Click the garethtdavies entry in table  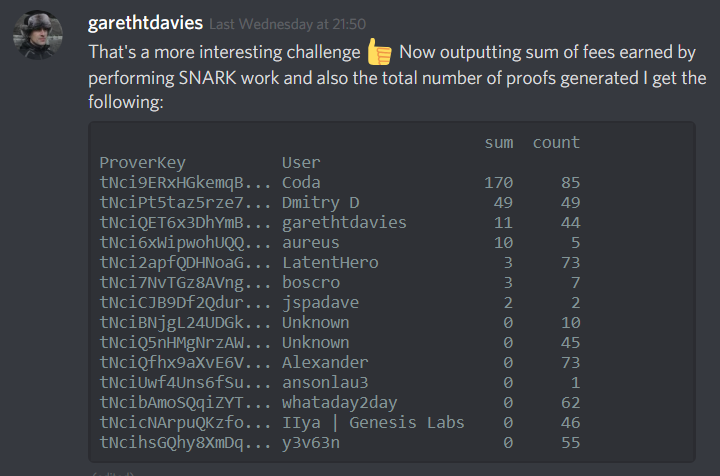pyautogui.click(x=344, y=223)
